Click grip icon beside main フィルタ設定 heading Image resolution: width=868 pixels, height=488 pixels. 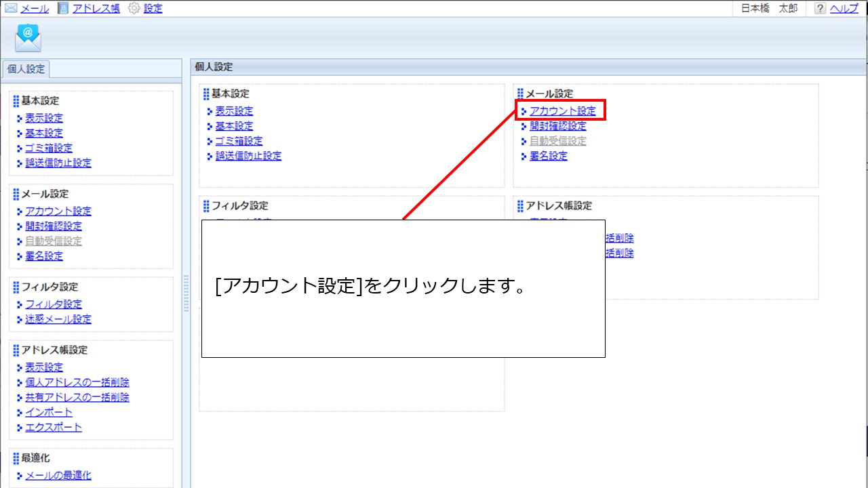point(206,205)
